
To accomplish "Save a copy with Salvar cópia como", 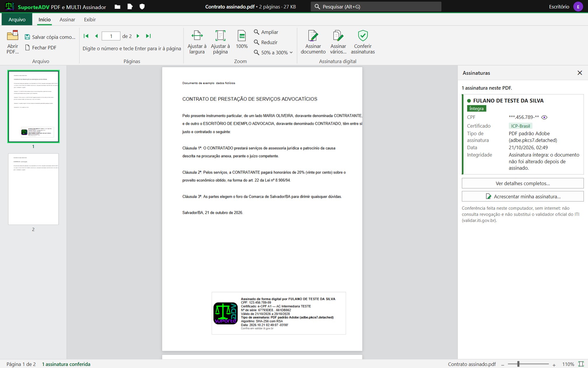I will tap(50, 37).
